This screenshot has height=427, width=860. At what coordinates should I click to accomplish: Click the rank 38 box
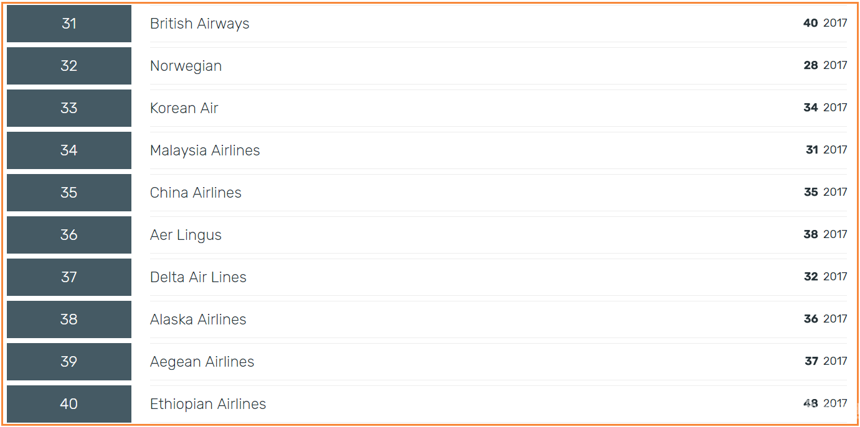(69, 319)
